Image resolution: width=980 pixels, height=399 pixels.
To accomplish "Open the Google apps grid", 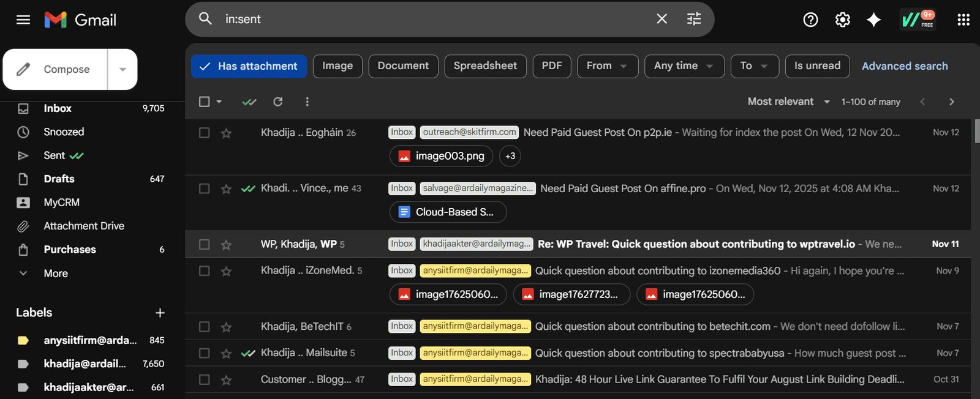I will pyautogui.click(x=963, y=20).
